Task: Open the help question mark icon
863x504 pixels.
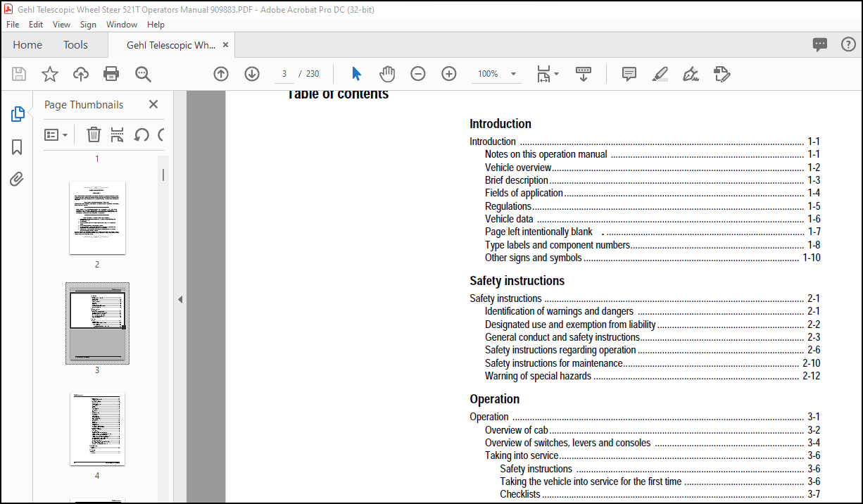Action: coord(848,45)
